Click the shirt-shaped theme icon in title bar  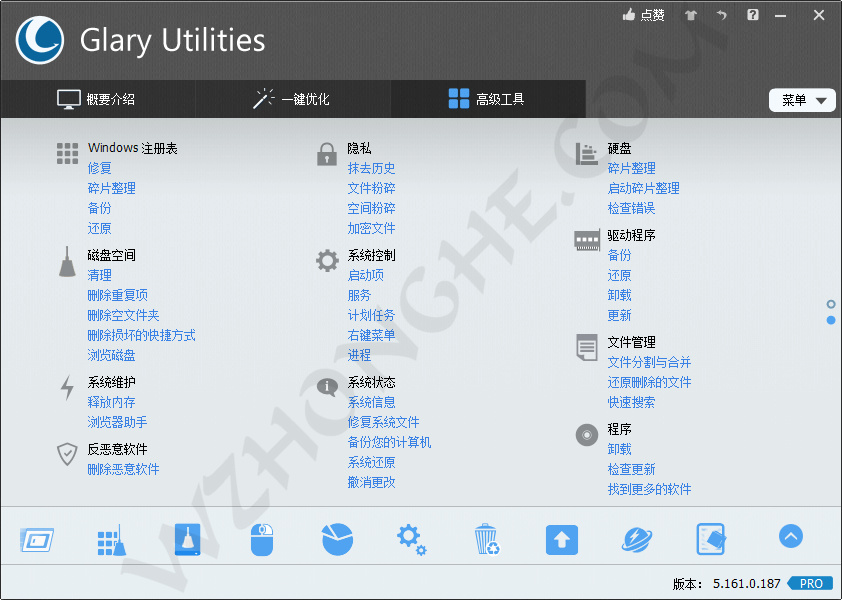pos(690,15)
